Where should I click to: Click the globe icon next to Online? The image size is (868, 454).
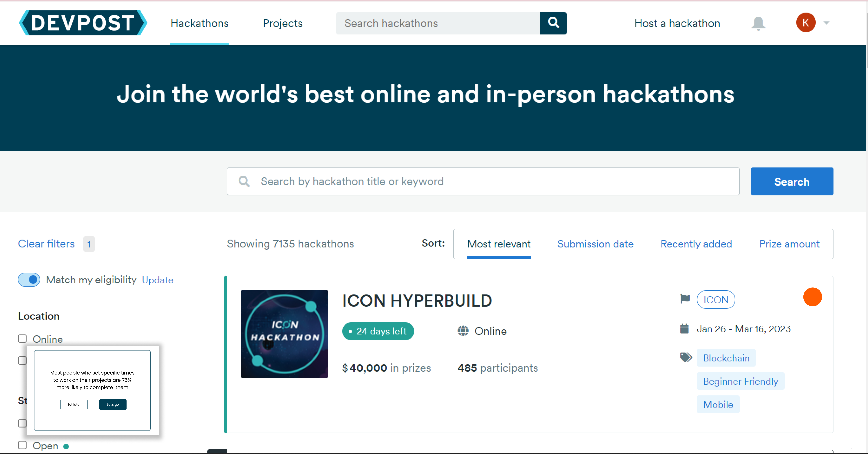click(x=463, y=331)
